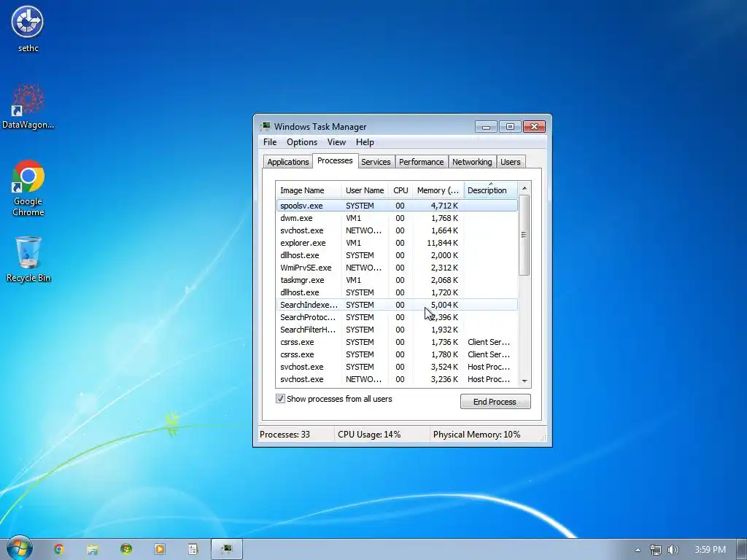Open the File menu
Screen dimensions: 747x560
tap(270, 142)
